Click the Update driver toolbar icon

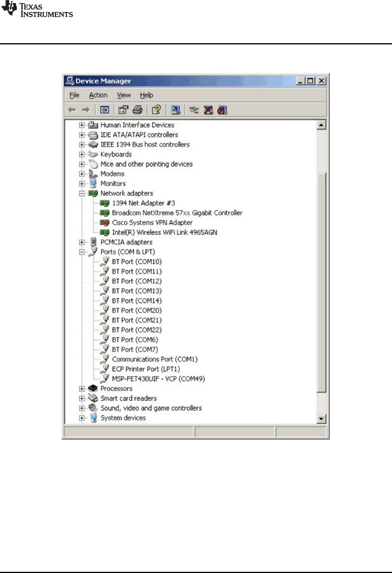[194, 110]
